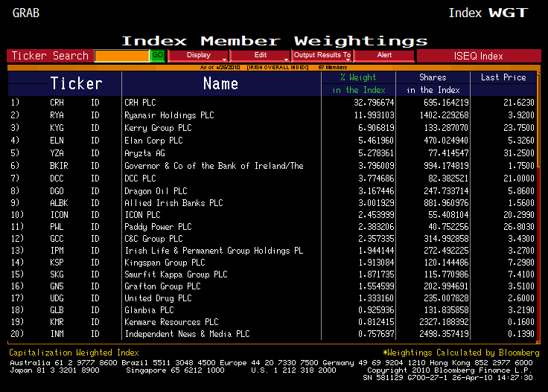Click the name Dragon Oil PLC
This screenshot has height=392, width=548.
(156, 191)
